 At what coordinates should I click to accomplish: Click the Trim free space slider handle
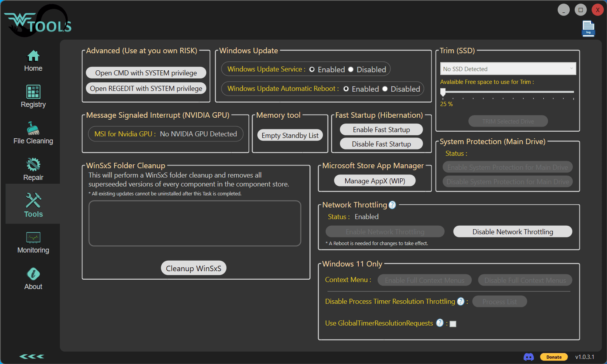[x=443, y=92]
